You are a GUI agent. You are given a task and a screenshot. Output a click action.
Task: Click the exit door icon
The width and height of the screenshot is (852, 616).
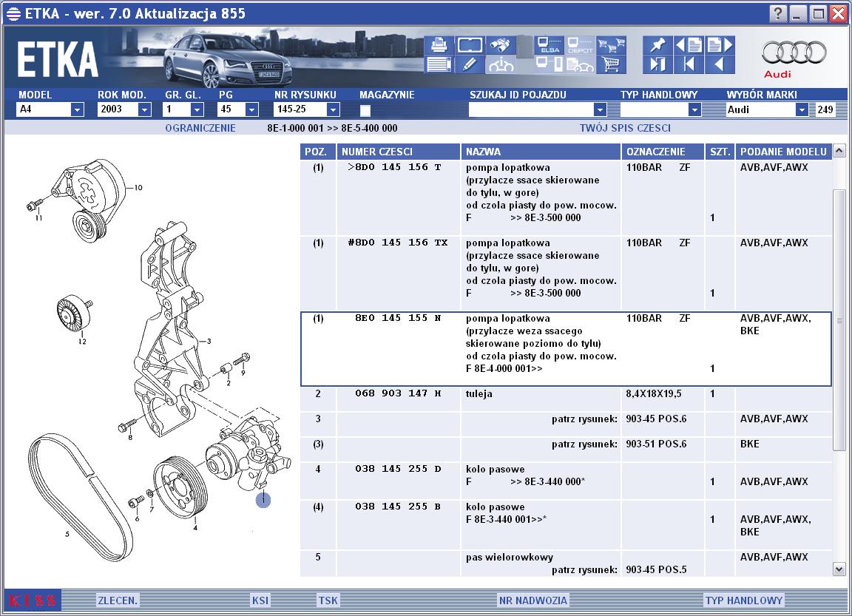tap(657, 64)
